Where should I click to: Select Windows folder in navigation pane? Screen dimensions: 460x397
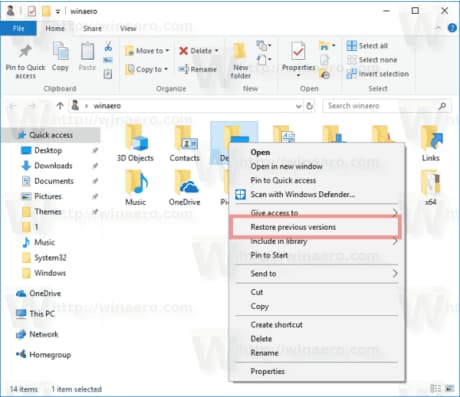click(x=51, y=273)
